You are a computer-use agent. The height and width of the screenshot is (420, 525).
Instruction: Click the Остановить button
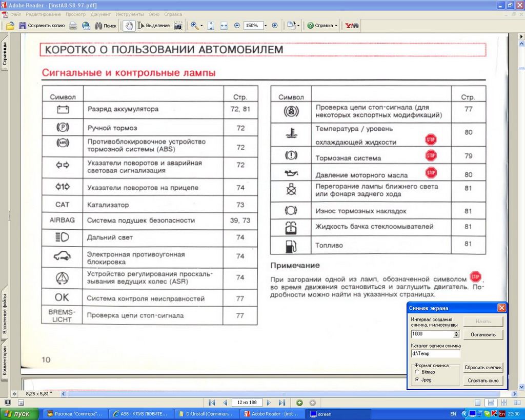click(483, 335)
